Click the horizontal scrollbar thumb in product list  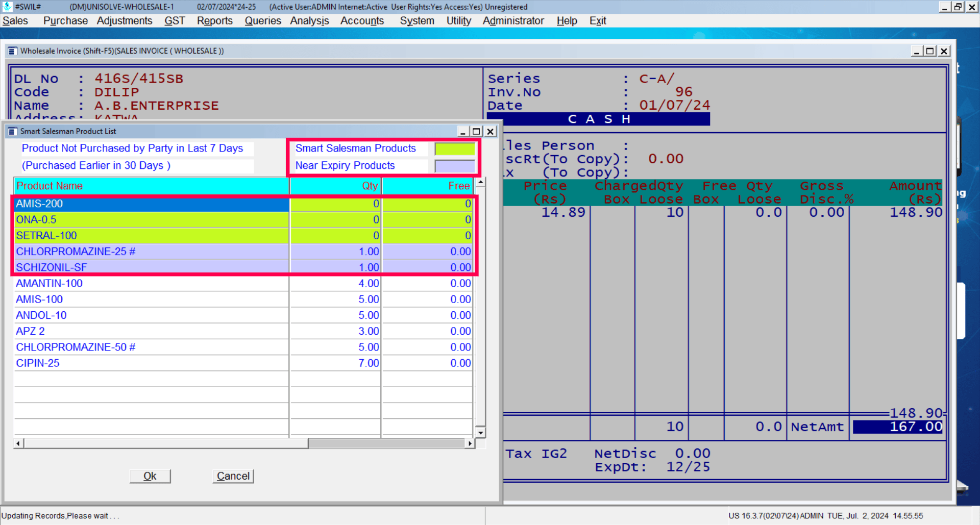click(166, 443)
